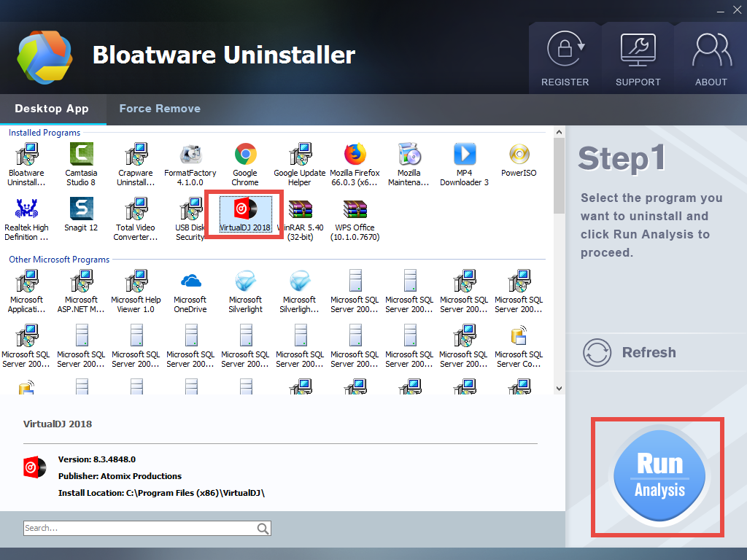
Task: Click scrollbar up arrow in program list
Action: pyautogui.click(x=560, y=133)
